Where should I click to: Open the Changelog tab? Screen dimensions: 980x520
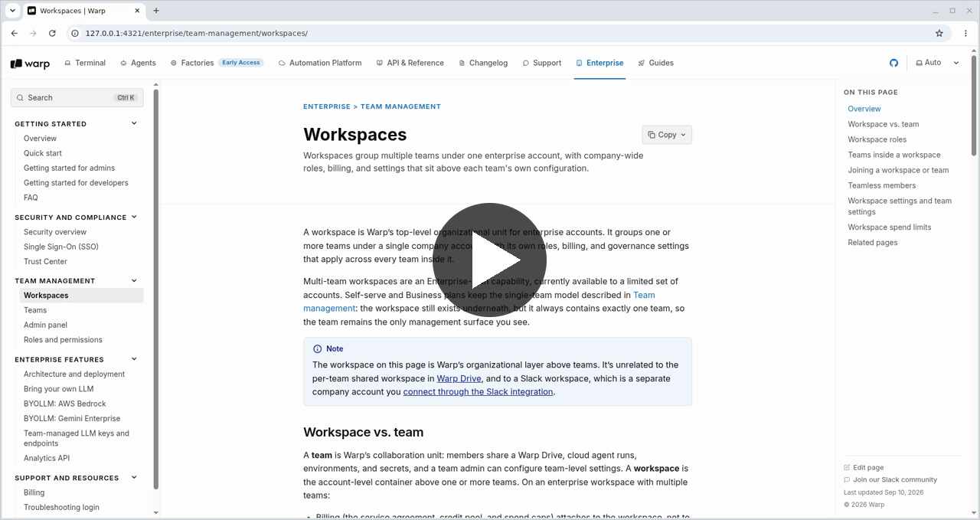[483, 63]
